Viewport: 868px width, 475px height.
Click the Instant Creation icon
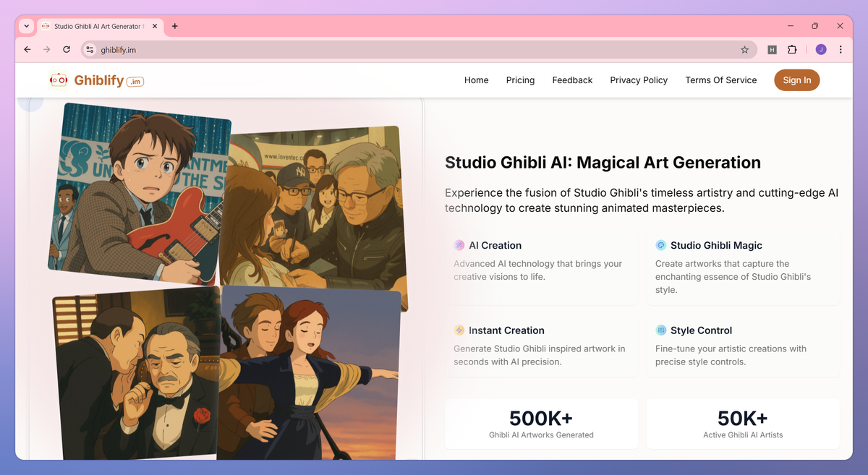(459, 330)
